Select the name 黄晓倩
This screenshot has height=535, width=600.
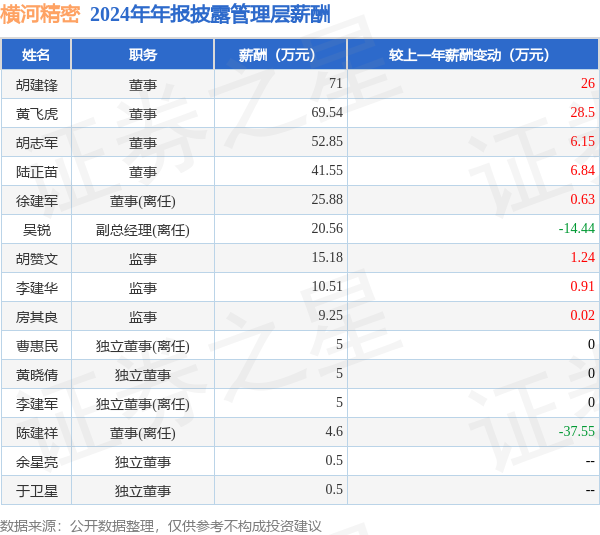click(x=37, y=375)
